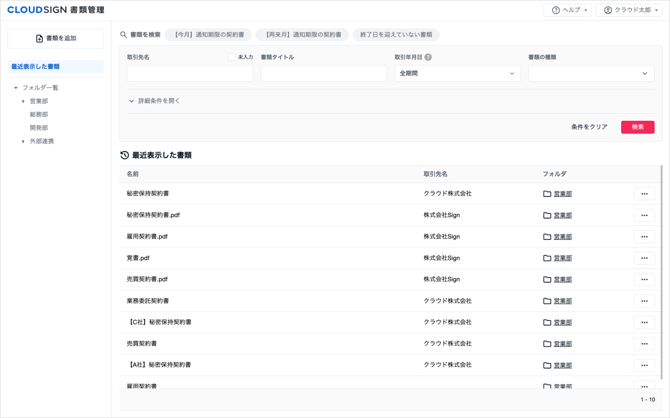
Task: Open the 【A社】秘密保持契約書 document
Action: pyautogui.click(x=159, y=365)
